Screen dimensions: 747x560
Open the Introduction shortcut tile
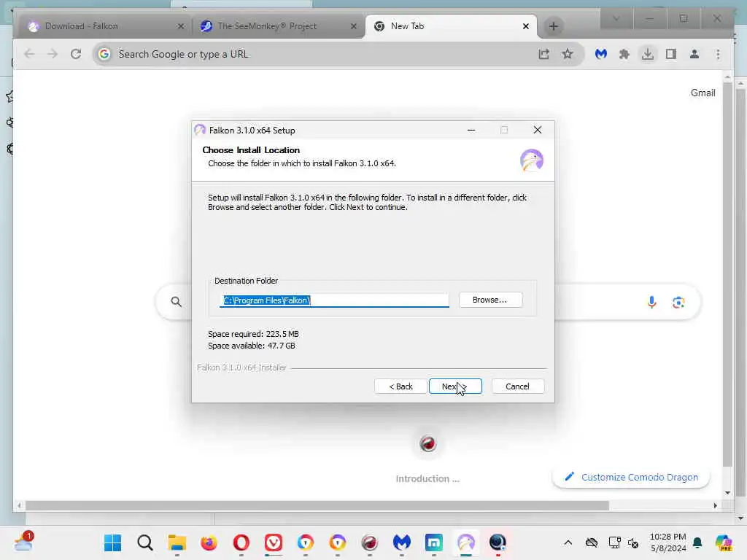(x=427, y=456)
